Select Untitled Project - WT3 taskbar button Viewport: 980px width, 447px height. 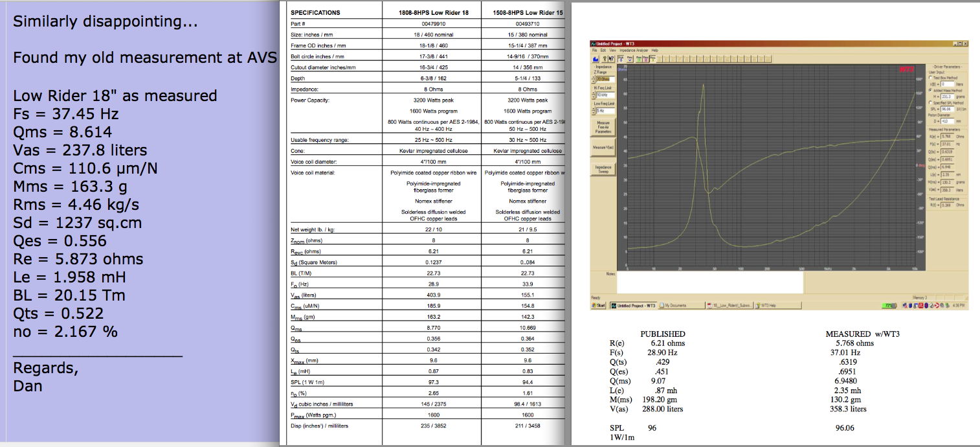634,305
